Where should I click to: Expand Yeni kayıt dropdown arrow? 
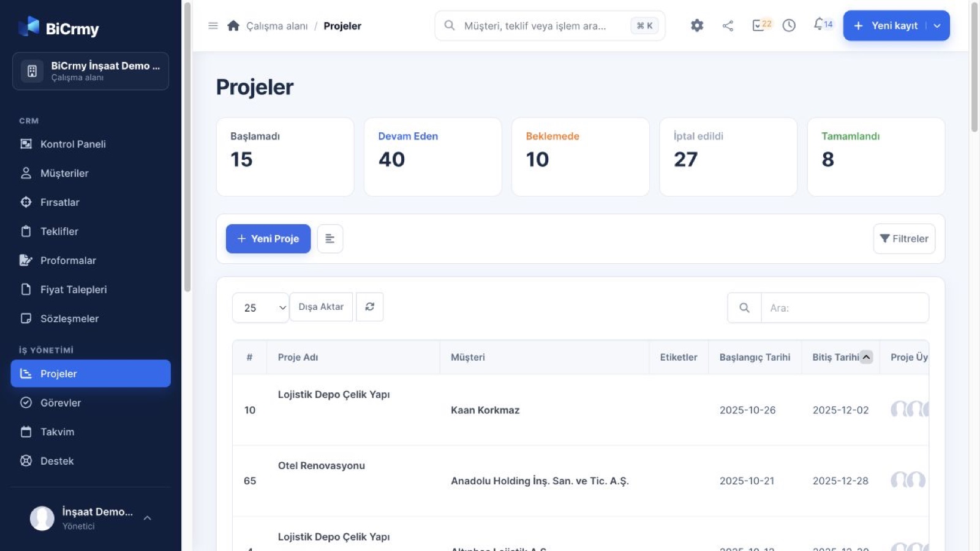coord(937,26)
